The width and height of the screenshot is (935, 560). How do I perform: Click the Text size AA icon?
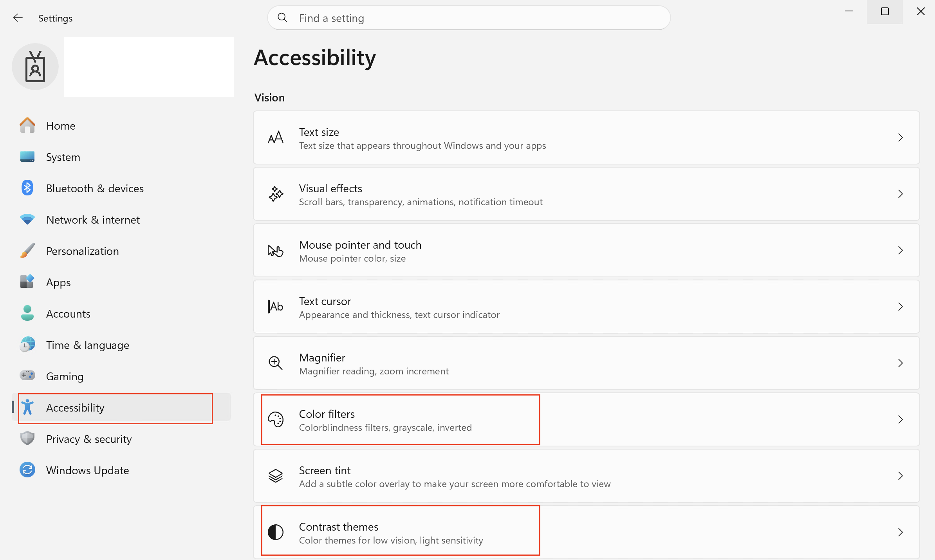276,137
